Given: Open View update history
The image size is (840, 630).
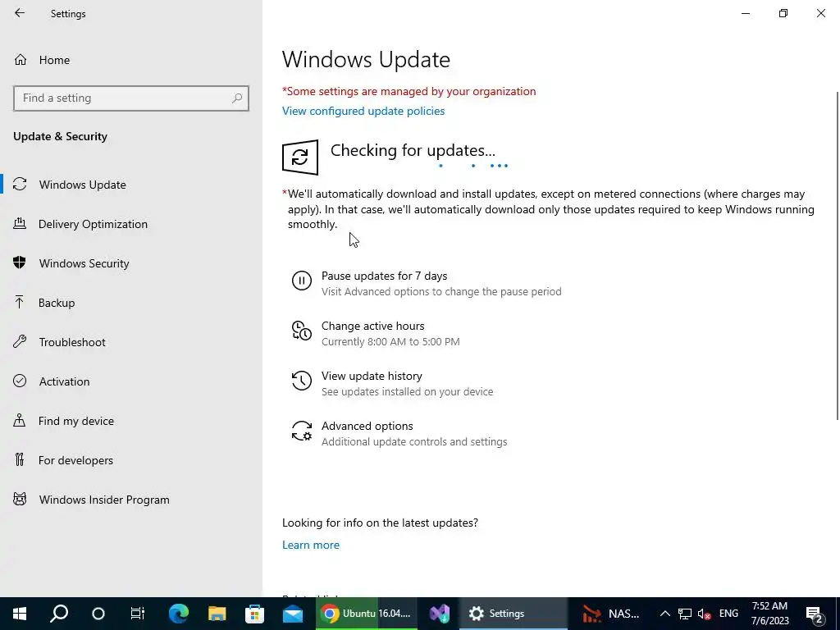Looking at the screenshot, I should click(x=372, y=376).
